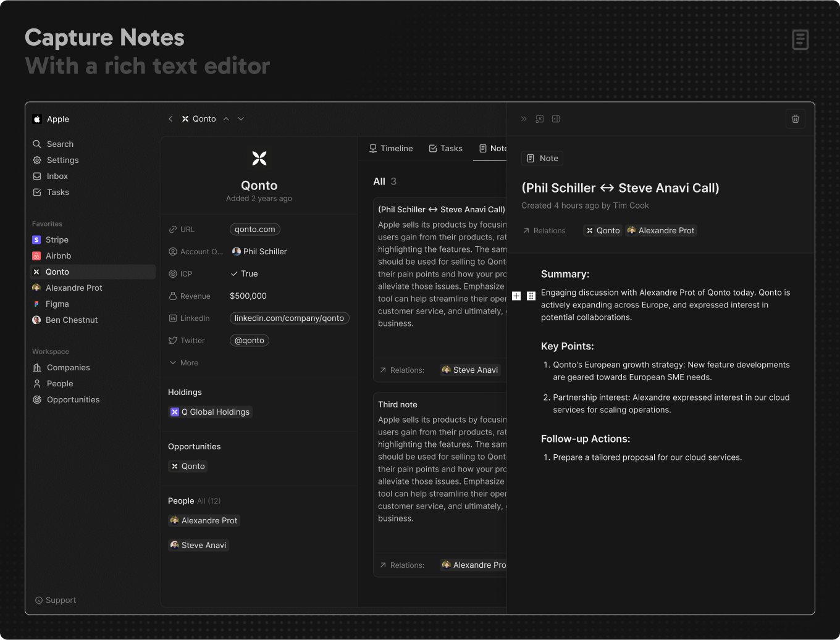The image size is (840, 640).
Task: Open Companies in the Workspace section
Action: [68, 368]
